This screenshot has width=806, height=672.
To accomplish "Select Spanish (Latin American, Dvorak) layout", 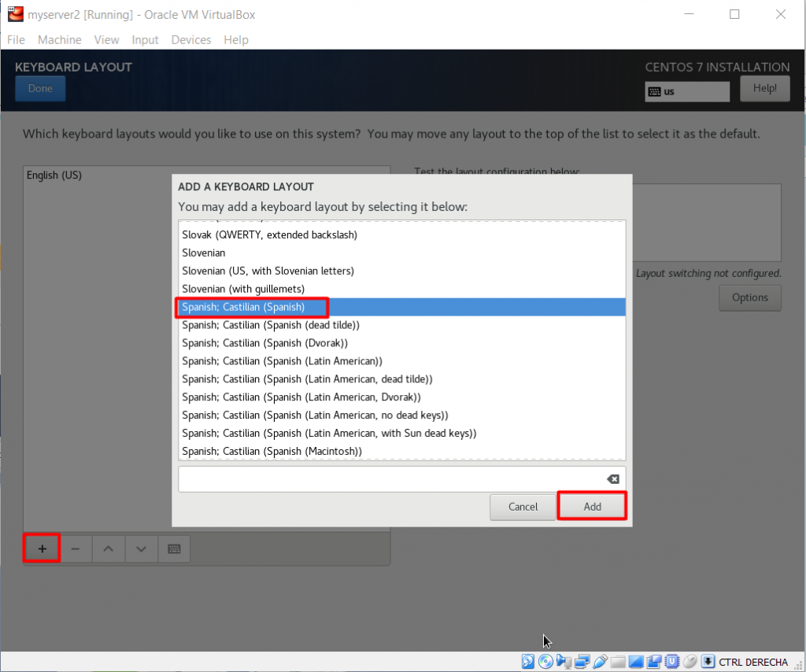I will coord(402,397).
